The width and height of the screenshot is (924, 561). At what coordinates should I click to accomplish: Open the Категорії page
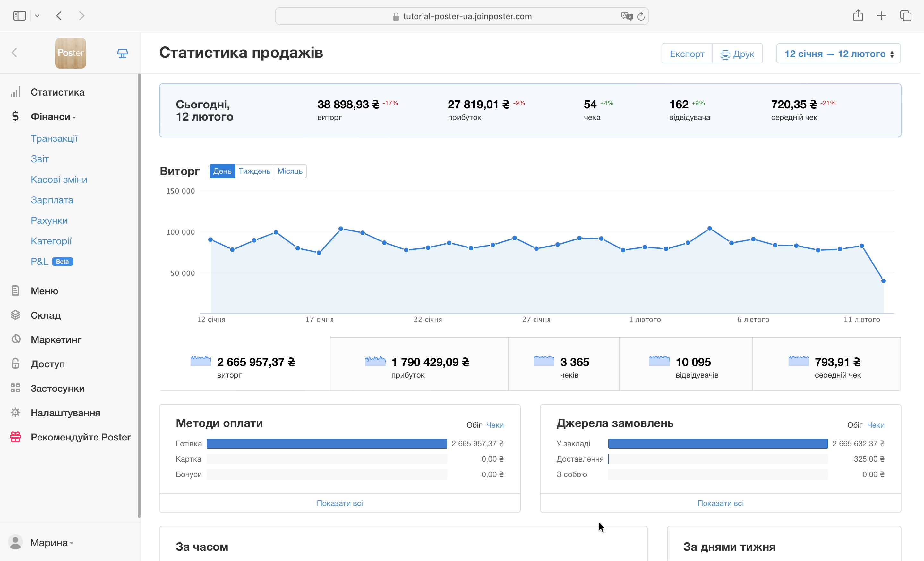click(x=51, y=241)
